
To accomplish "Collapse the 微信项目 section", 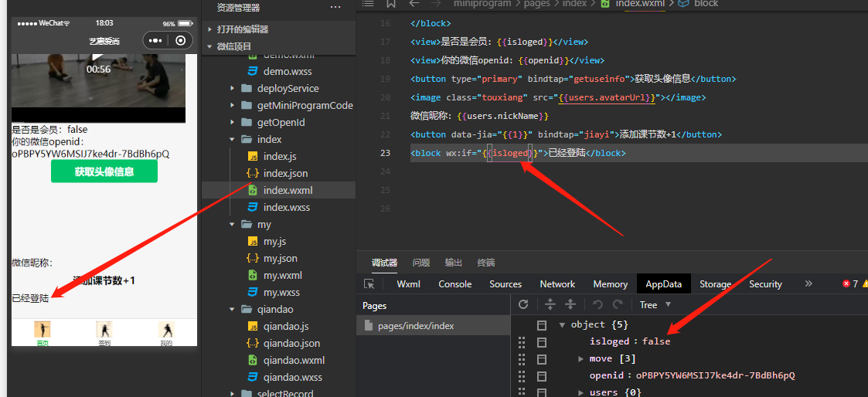I will (209, 46).
